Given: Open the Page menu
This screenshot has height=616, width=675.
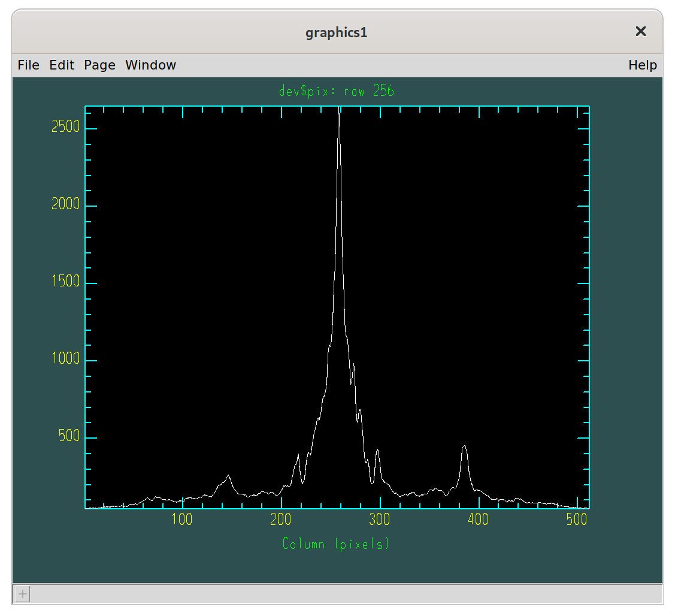Looking at the screenshot, I should 99,65.
